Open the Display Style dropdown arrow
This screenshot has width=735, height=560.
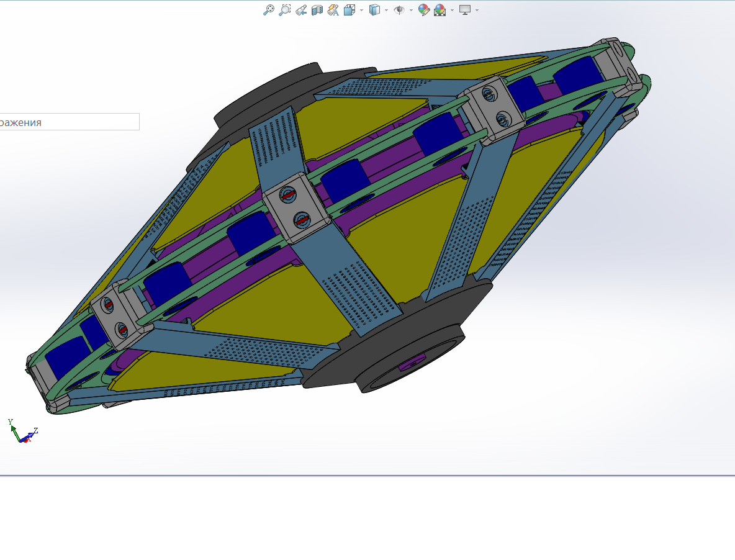[386, 10]
